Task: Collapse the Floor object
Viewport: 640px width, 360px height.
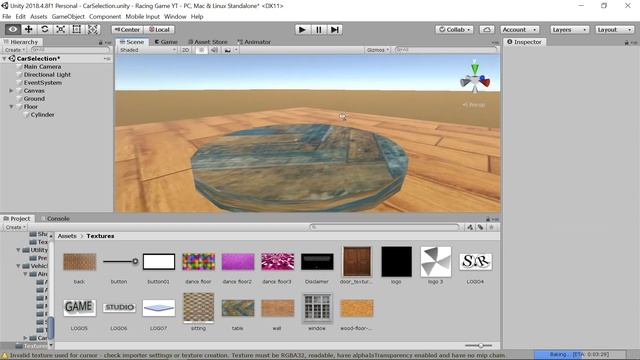Action: coord(11,107)
